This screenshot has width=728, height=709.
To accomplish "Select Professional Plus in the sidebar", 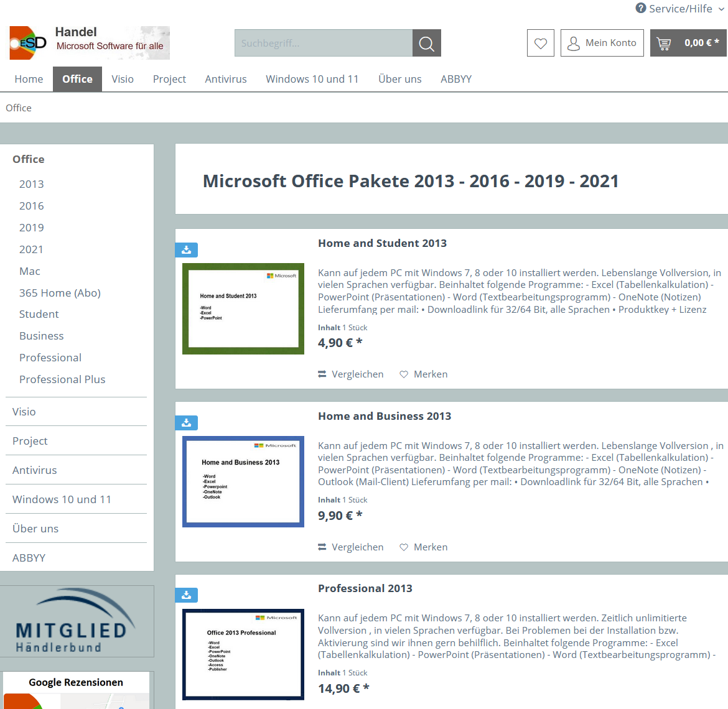I will click(62, 380).
